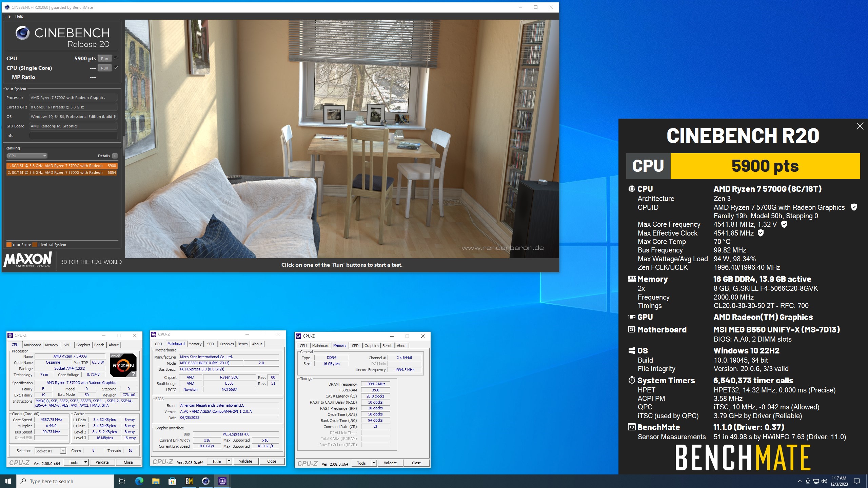Click the Identical System legend swatch
868x488 pixels.
(35, 244)
